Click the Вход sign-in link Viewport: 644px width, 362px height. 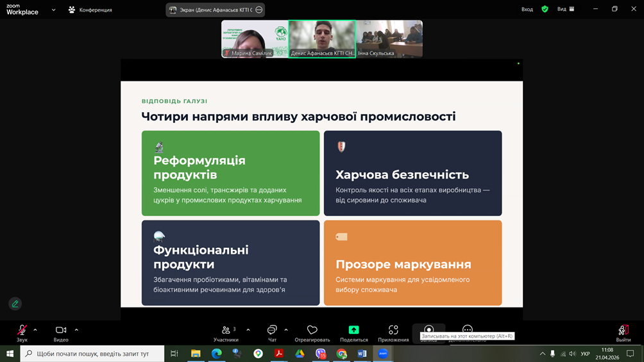tap(527, 10)
